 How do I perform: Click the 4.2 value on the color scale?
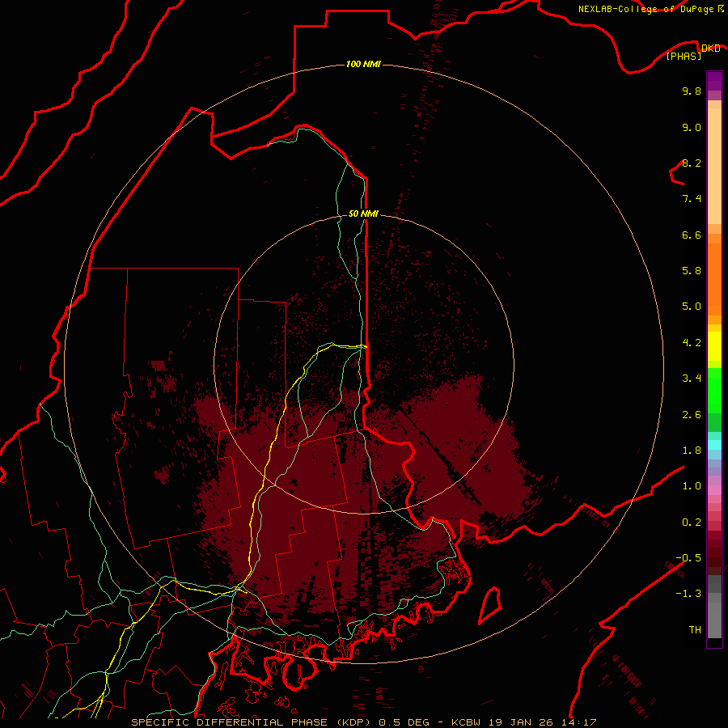[x=692, y=343]
